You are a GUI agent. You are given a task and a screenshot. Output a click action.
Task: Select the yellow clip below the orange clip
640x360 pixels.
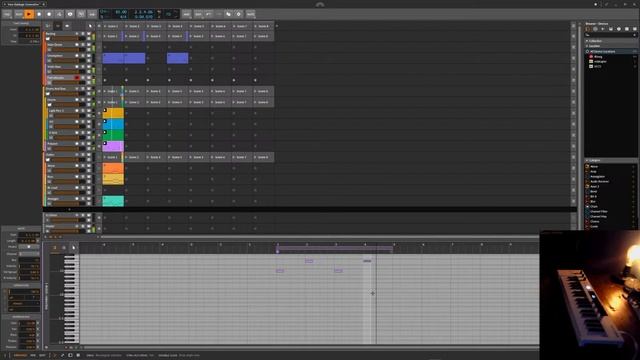click(113, 179)
